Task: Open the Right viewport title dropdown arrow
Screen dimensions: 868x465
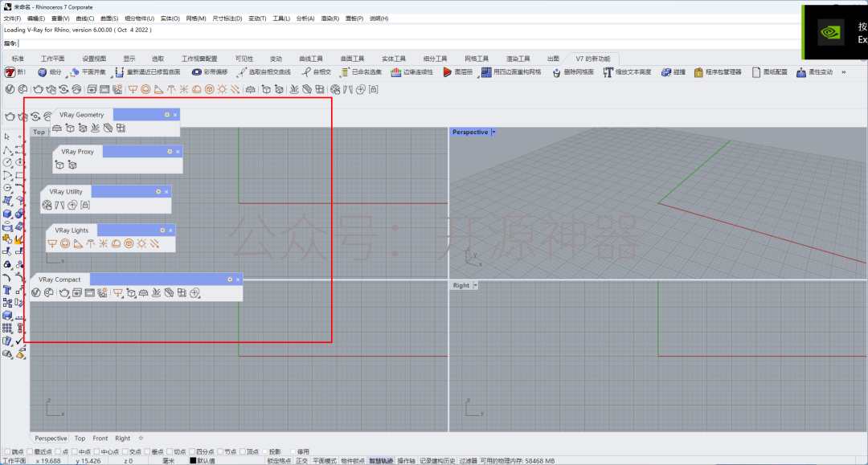Action: pyautogui.click(x=475, y=286)
